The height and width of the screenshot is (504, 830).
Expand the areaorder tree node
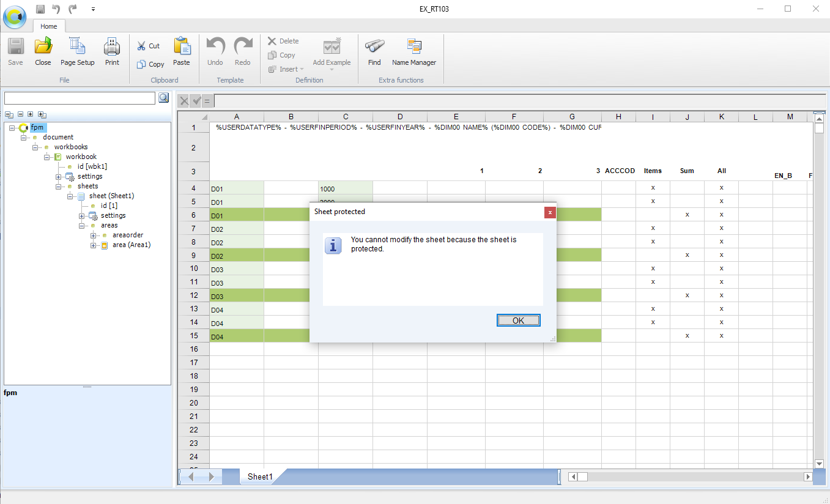(94, 235)
